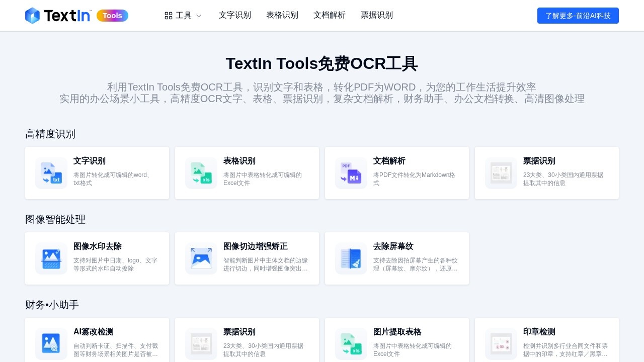Click the 文档解析 PDF-to-Markdown icon
This screenshot has width=644, height=362.
[x=351, y=173]
